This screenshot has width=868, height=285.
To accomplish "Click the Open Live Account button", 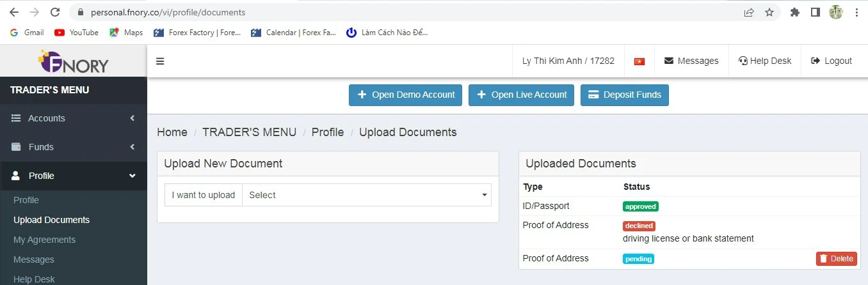I will click(521, 95).
